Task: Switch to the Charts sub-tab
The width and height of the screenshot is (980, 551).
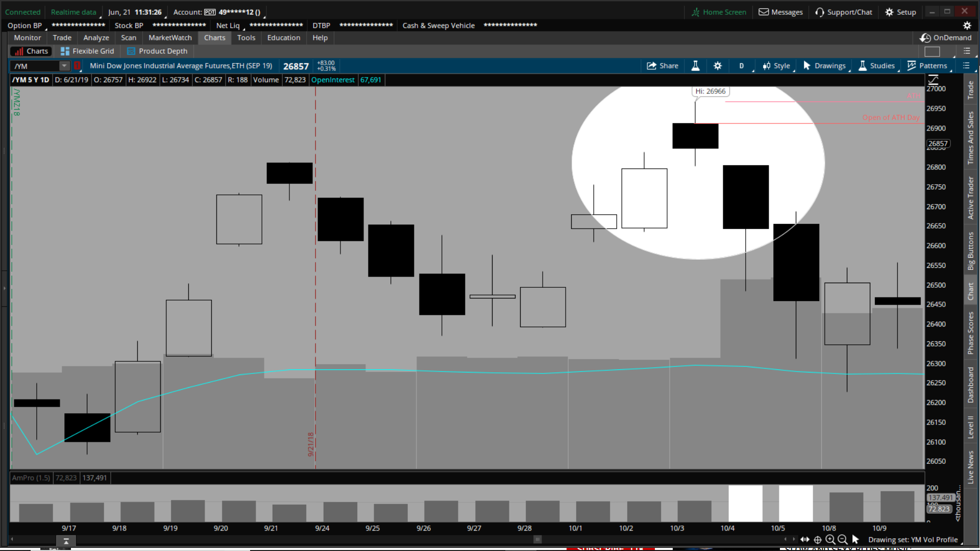Action: click(x=31, y=51)
